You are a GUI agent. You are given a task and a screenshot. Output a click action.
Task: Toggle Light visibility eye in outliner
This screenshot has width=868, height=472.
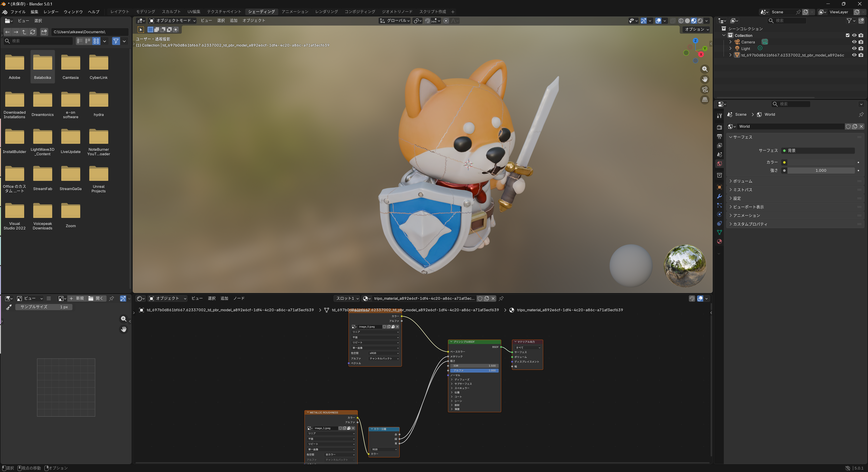854,49
